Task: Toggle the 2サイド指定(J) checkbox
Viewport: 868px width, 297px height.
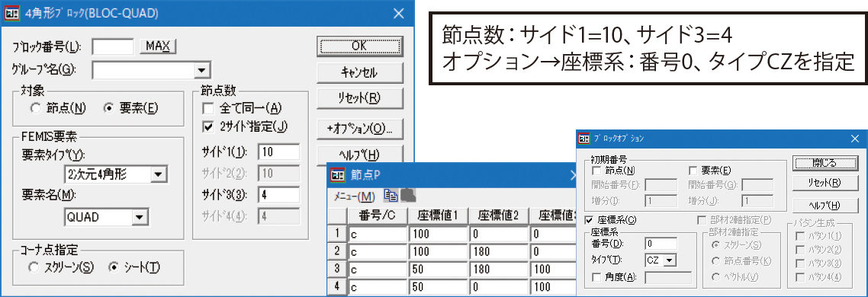Action: tap(208, 126)
